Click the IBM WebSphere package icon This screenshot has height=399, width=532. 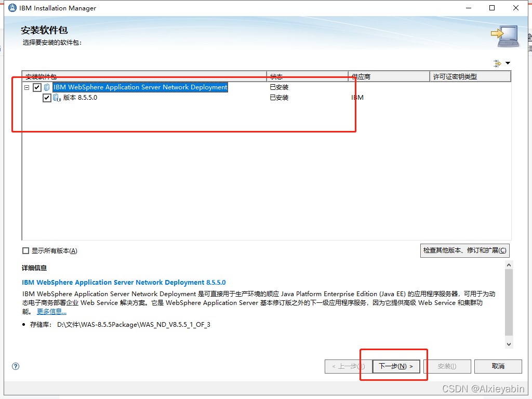pyautogui.click(x=46, y=87)
